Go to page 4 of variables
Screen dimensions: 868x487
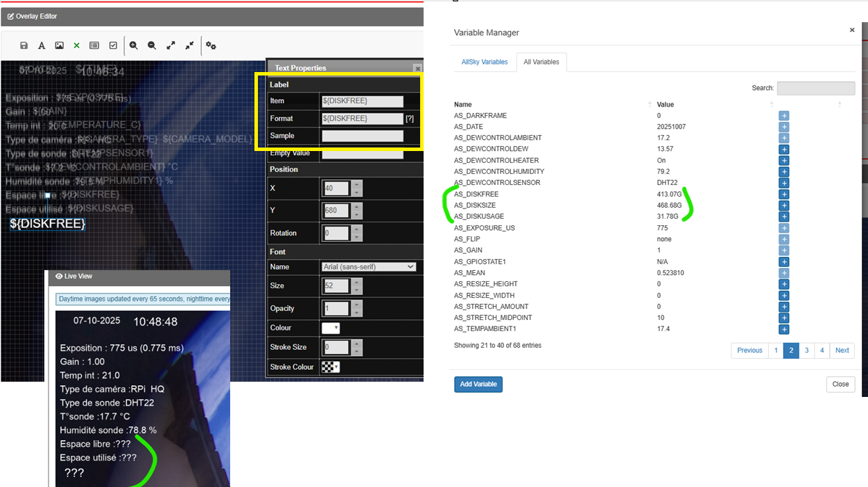pos(822,351)
